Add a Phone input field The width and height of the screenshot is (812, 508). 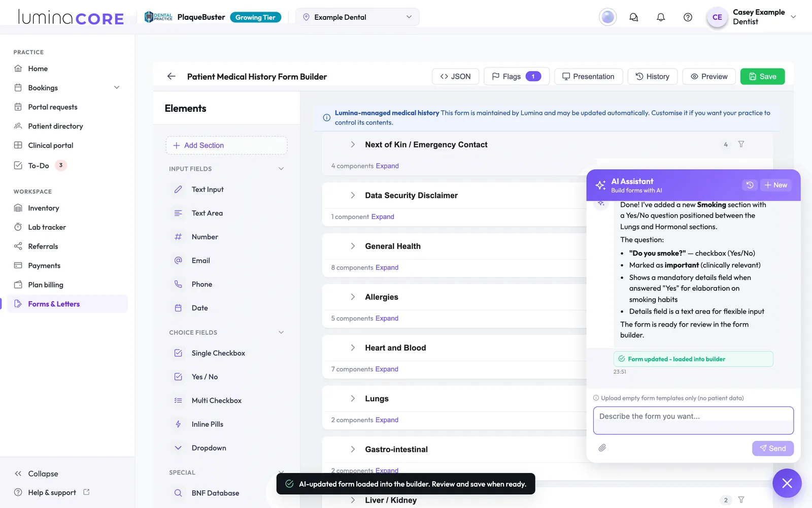227,284
